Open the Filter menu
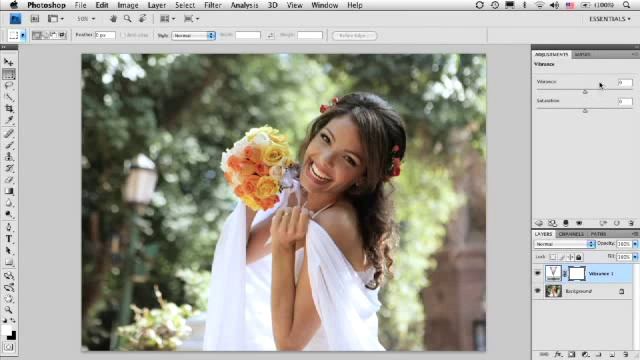 coord(213,5)
